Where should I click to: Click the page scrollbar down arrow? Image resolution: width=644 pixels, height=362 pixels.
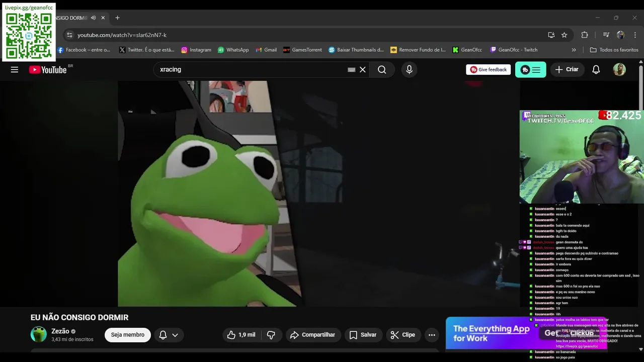(x=640, y=349)
